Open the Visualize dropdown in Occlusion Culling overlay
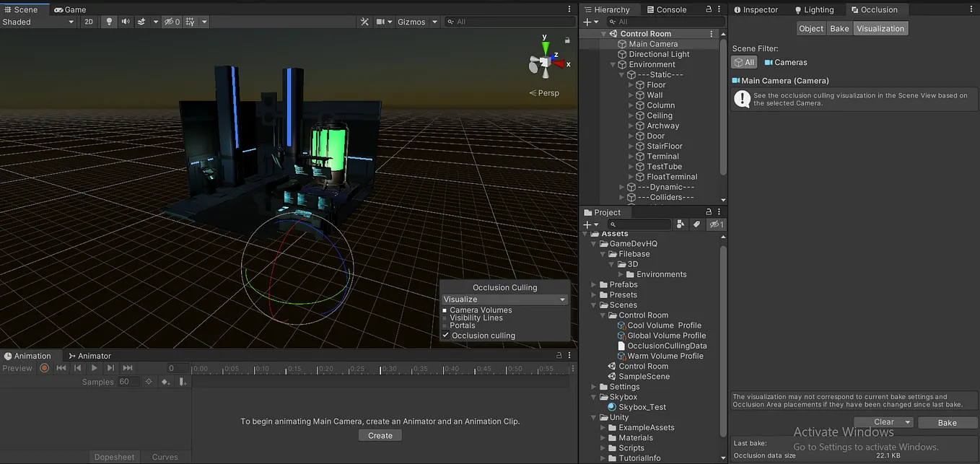The height and width of the screenshot is (464, 980). 504,299
